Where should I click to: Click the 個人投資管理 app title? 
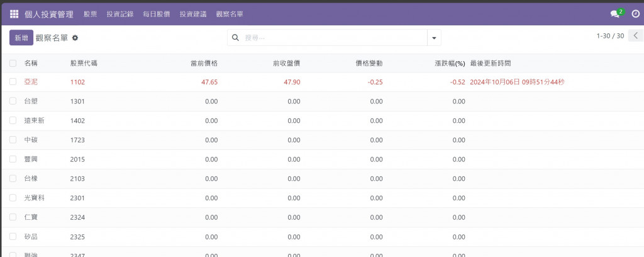(x=49, y=14)
